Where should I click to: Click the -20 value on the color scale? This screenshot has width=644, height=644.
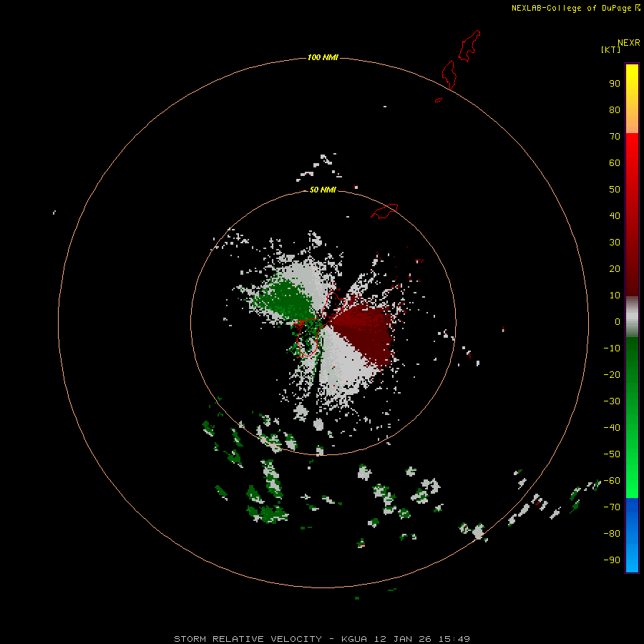tap(612, 374)
